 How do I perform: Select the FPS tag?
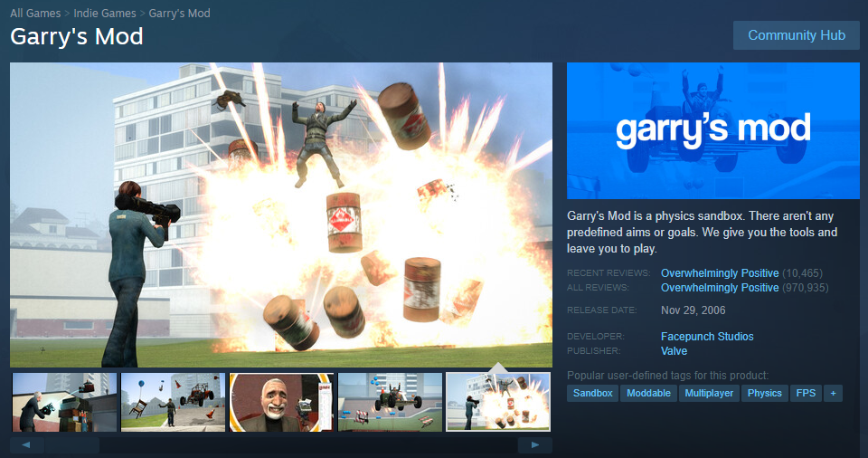pos(806,393)
